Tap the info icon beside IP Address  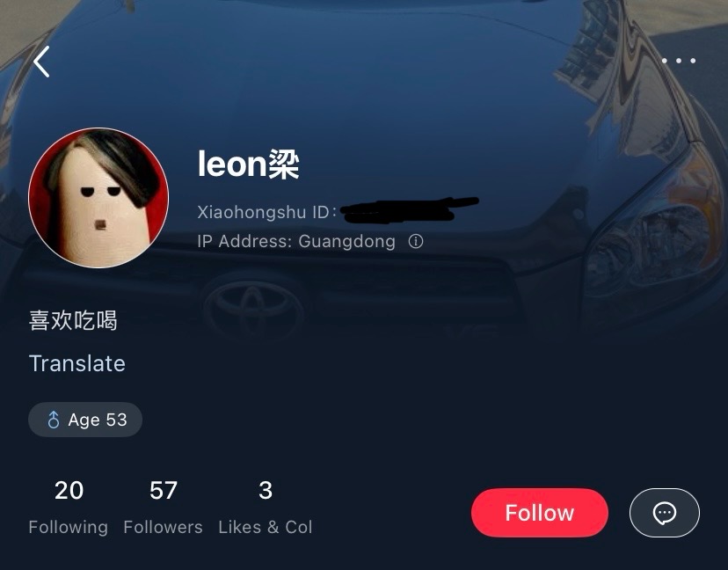point(416,241)
